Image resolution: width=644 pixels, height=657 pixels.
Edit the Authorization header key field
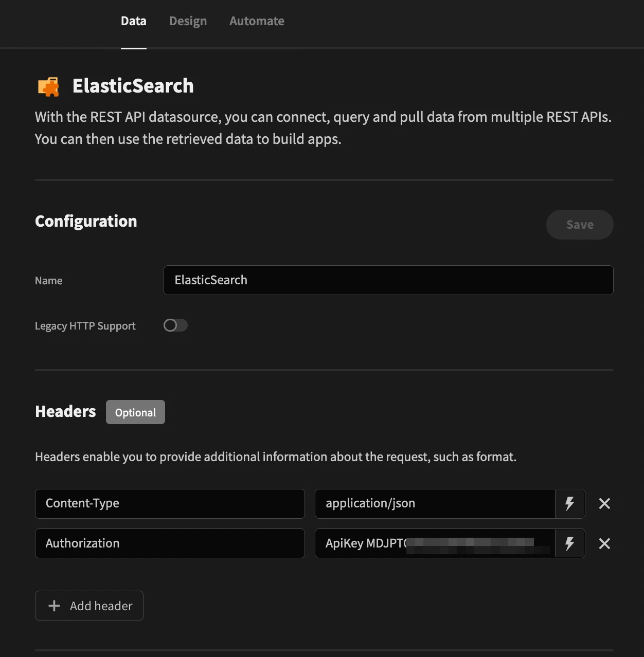170,543
